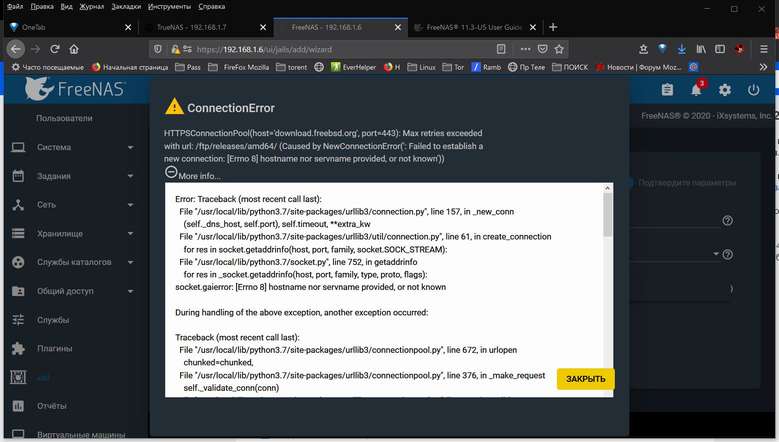This screenshot has height=442, width=779.
Task: Open the Справка menu
Action: tap(212, 6)
